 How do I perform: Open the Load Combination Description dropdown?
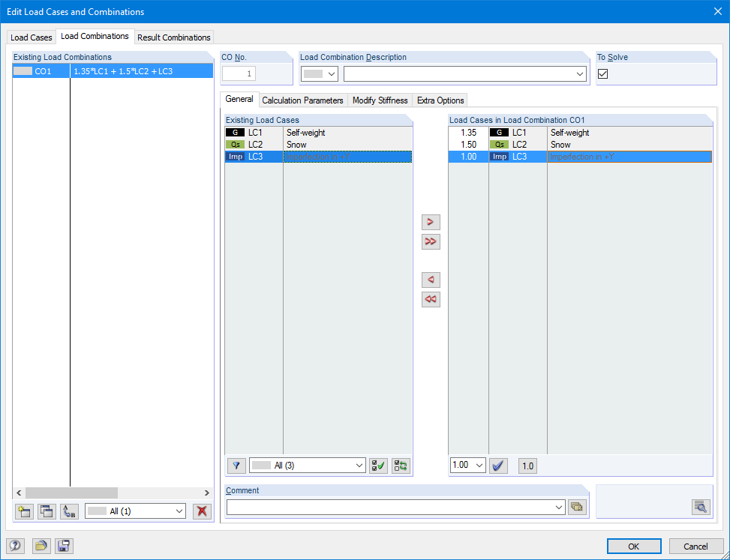581,73
